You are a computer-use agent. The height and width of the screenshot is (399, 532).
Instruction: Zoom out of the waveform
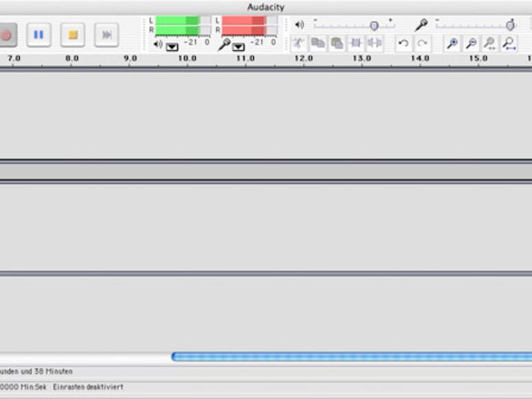(471, 43)
